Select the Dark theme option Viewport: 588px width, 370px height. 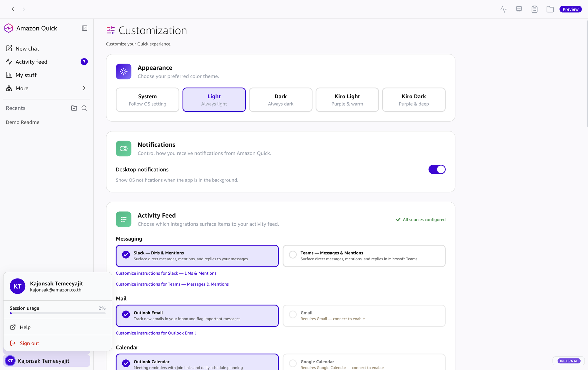pos(280,100)
